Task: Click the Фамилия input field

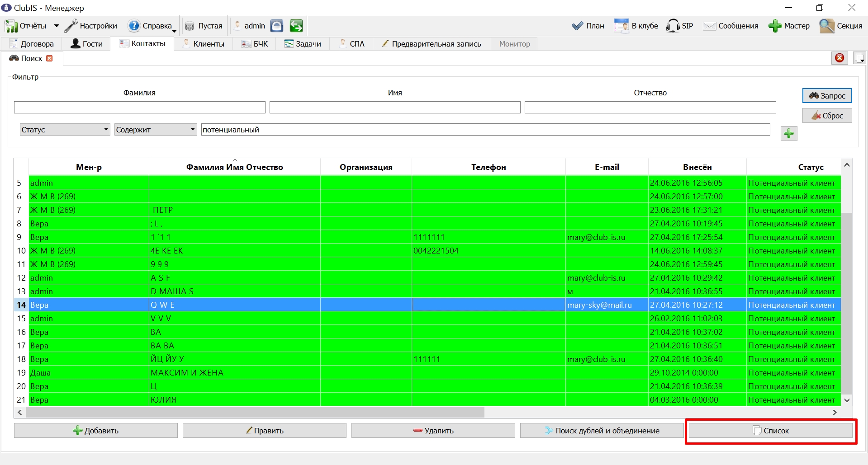Action: click(139, 107)
